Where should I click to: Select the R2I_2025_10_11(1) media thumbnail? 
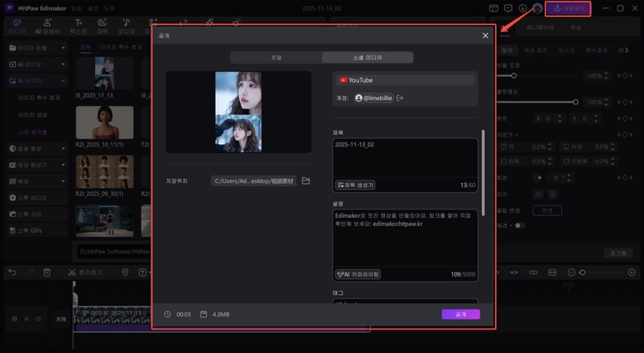(x=105, y=123)
